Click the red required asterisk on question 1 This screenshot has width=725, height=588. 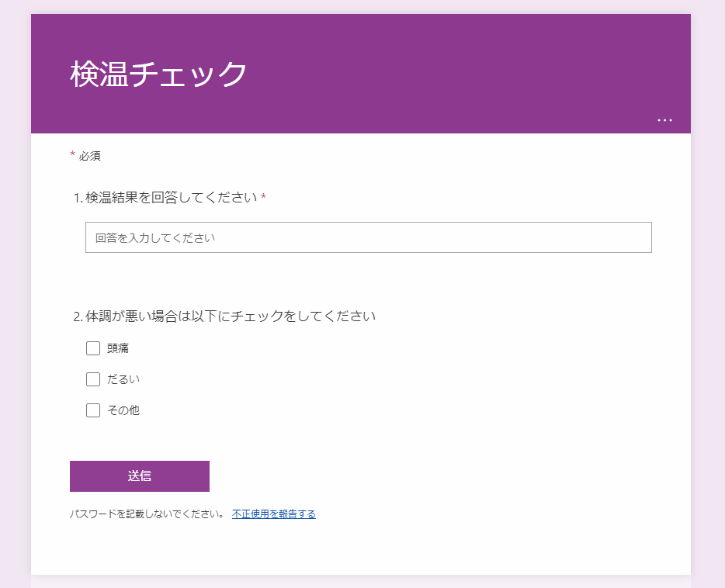click(x=264, y=197)
